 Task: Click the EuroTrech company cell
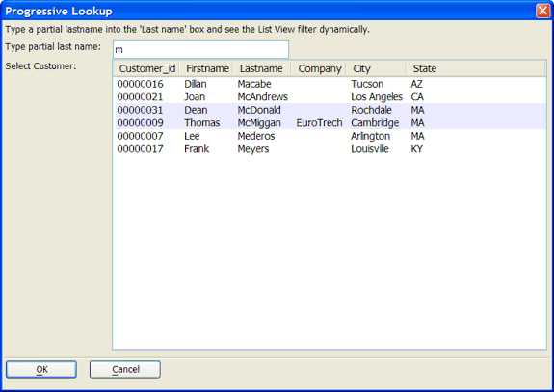pos(319,123)
